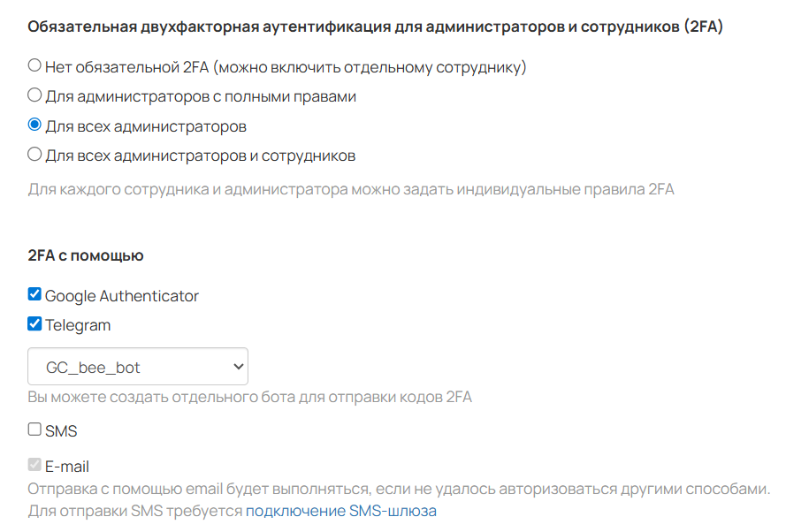This screenshot has width=786, height=532.
Task: Choose "Для администраторов с полными правами" radio option
Action: coord(34,95)
